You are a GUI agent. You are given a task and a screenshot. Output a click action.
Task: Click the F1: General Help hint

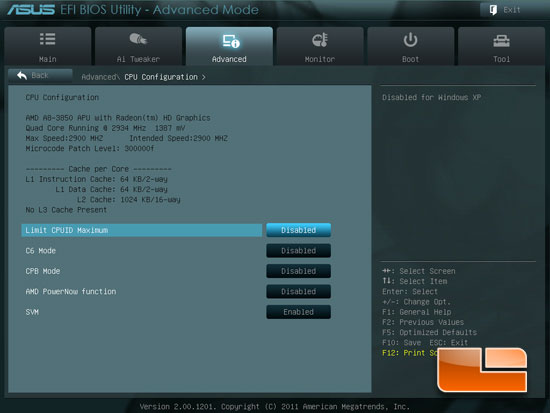pos(417,312)
